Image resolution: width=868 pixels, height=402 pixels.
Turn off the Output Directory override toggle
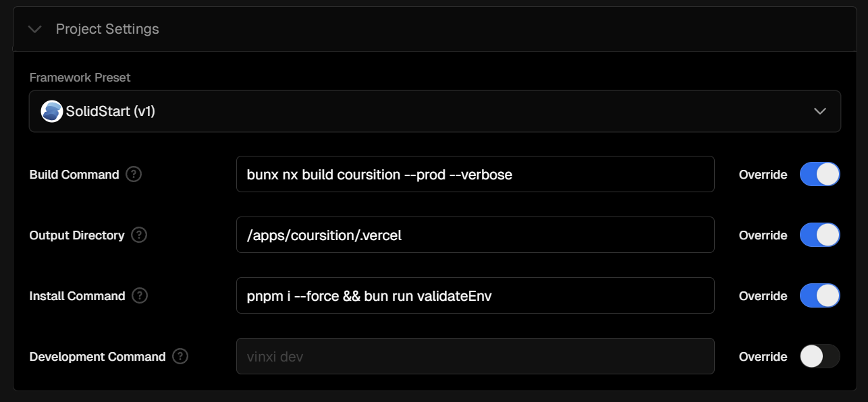point(820,235)
